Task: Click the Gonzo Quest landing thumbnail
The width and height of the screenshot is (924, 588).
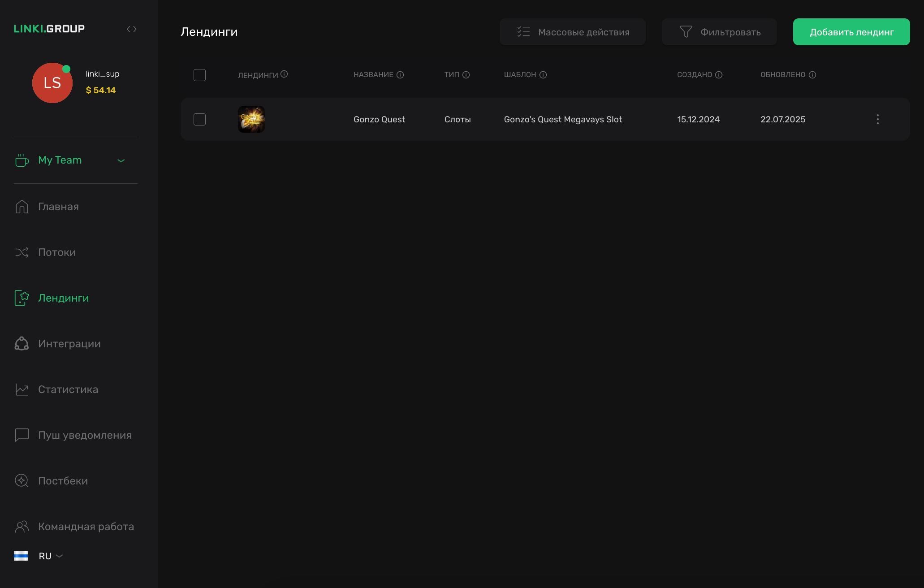Action: coord(251,119)
